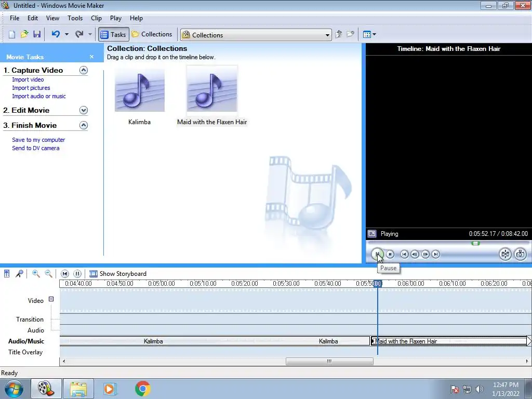Click the Narrate Timeline microphone icon

[19, 273]
